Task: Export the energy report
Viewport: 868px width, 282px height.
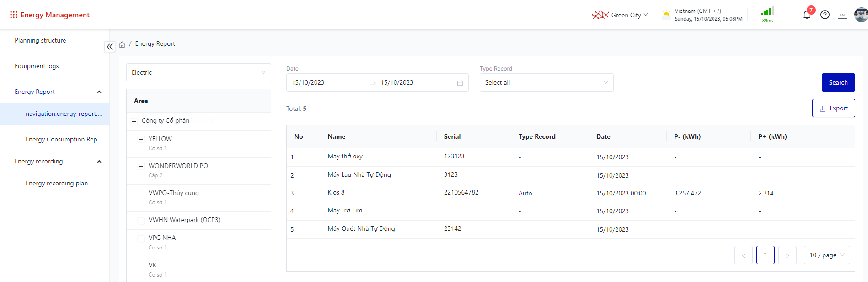Action: click(833, 108)
